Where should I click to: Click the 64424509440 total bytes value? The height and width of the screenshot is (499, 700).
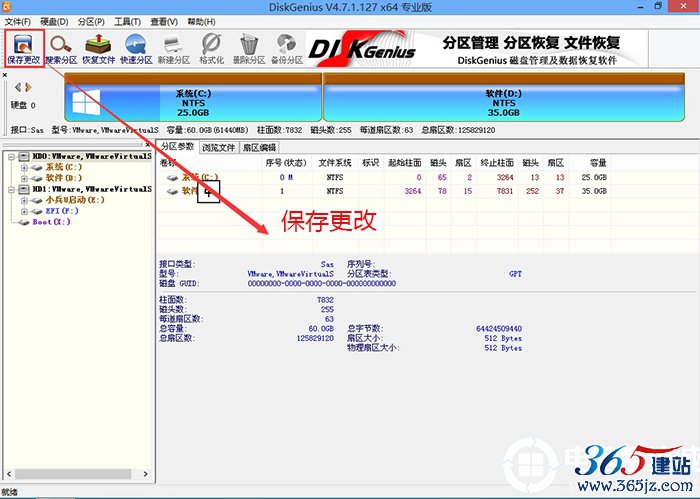[x=499, y=329]
